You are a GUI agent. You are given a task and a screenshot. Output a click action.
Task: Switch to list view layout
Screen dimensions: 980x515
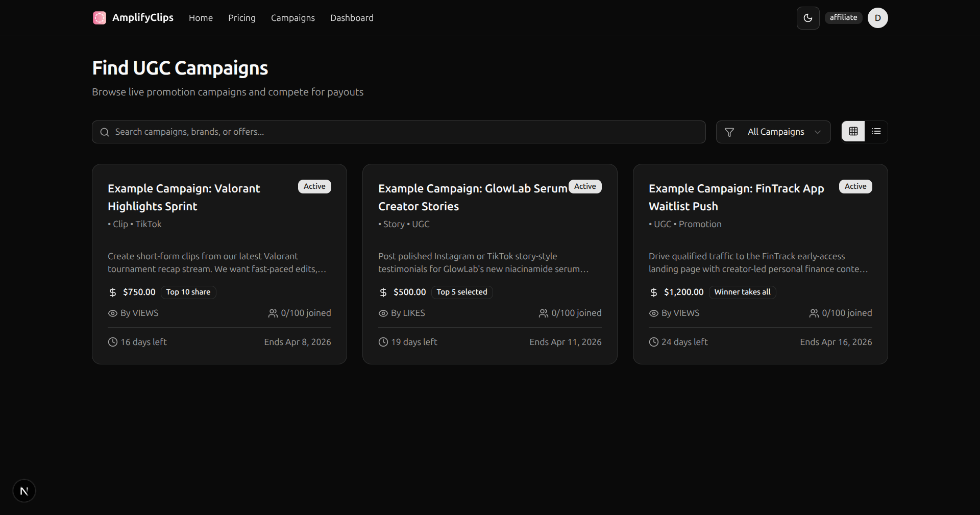coord(876,132)
